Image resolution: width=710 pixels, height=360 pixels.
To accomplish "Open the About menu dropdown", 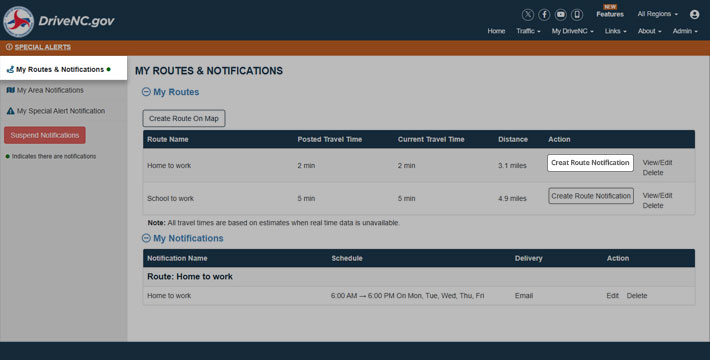I will tap(649, 31).
